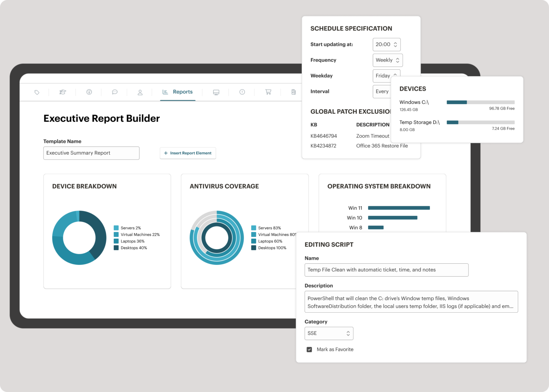Click the Reports bar chart icon
The image size is (549, 392).
click(x=165, y=91)
